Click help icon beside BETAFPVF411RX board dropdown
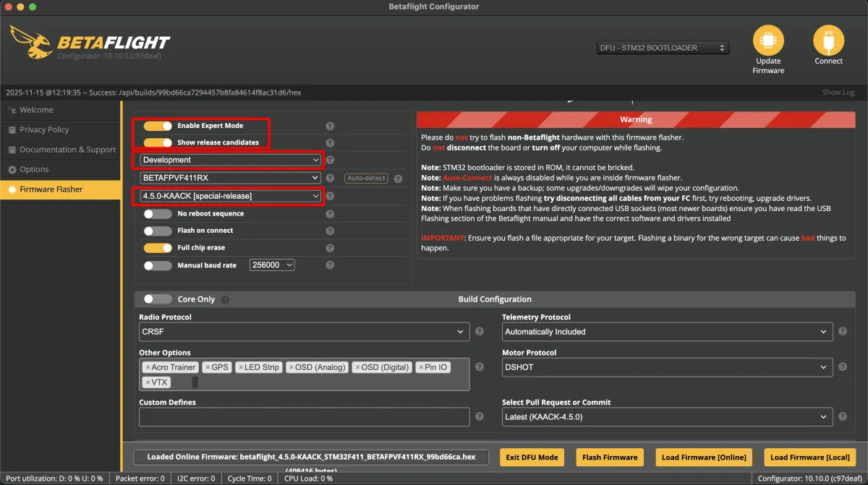The image size is (868, 485). pyautogui.click(x=330, y=178)
